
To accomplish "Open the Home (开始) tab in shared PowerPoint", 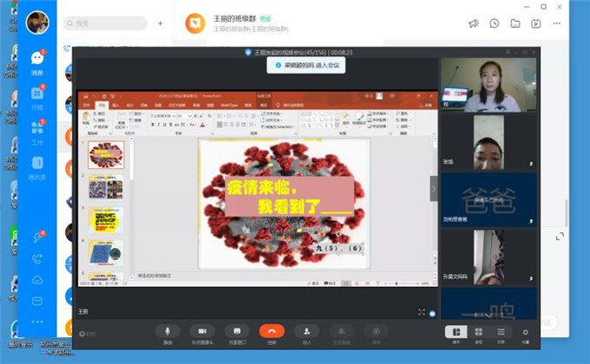I will [x=102, y=105].
